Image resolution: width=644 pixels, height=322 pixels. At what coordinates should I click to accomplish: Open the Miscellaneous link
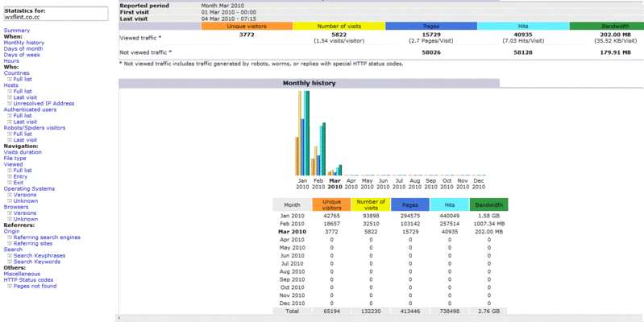pyautogui.click(x=22, y=274)
